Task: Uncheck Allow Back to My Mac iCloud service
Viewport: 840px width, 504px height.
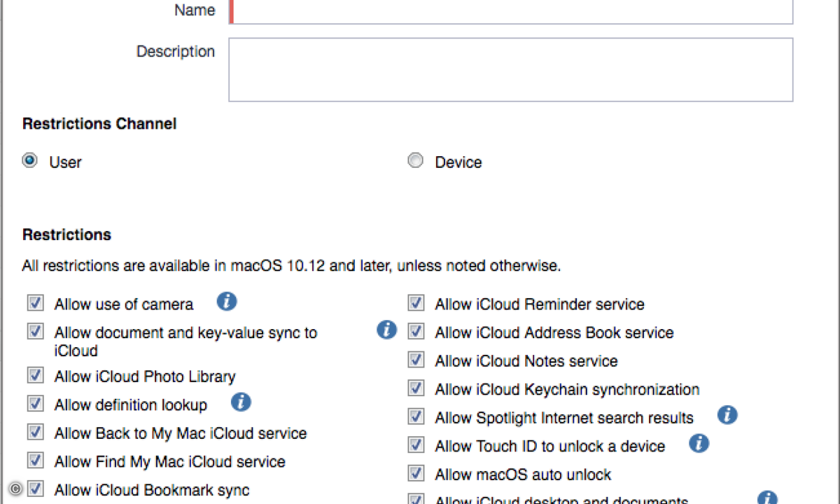Action: (x=36, y=433)
